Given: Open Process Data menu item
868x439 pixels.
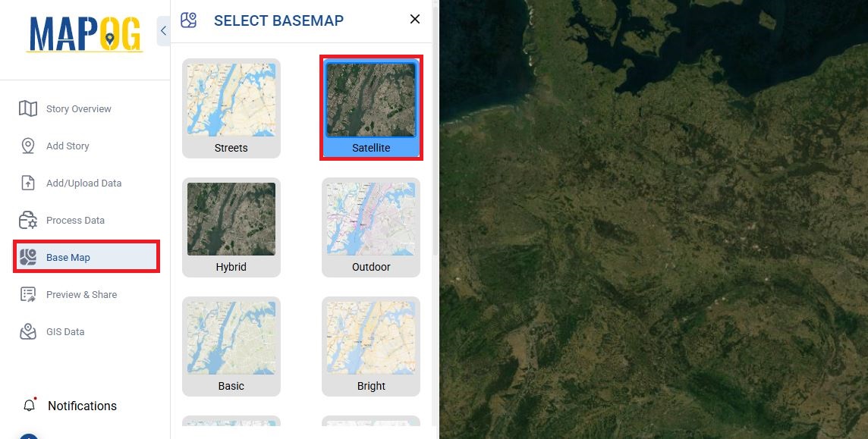Looking at the screenshot, I should [x=75, y=220].
